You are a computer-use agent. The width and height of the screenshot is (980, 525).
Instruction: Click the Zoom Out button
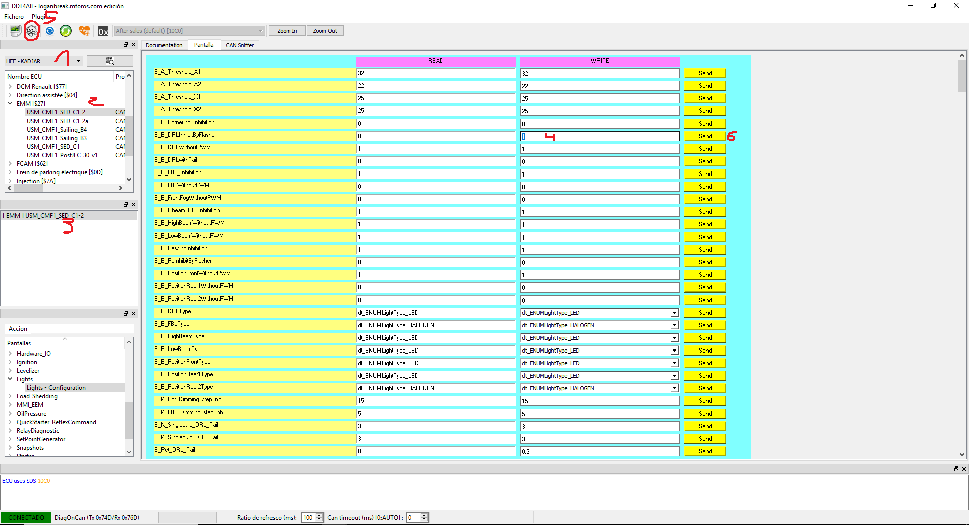click(x=325, y=31)
